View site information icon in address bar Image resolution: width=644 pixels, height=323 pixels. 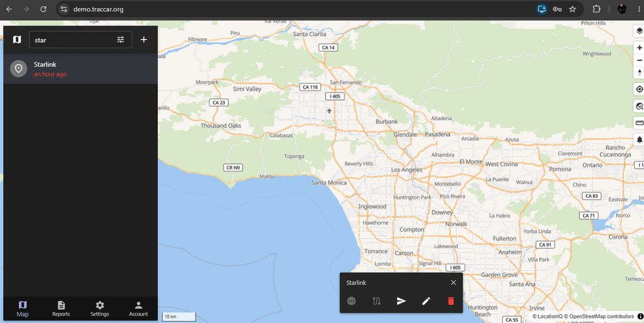click(64, 9)
